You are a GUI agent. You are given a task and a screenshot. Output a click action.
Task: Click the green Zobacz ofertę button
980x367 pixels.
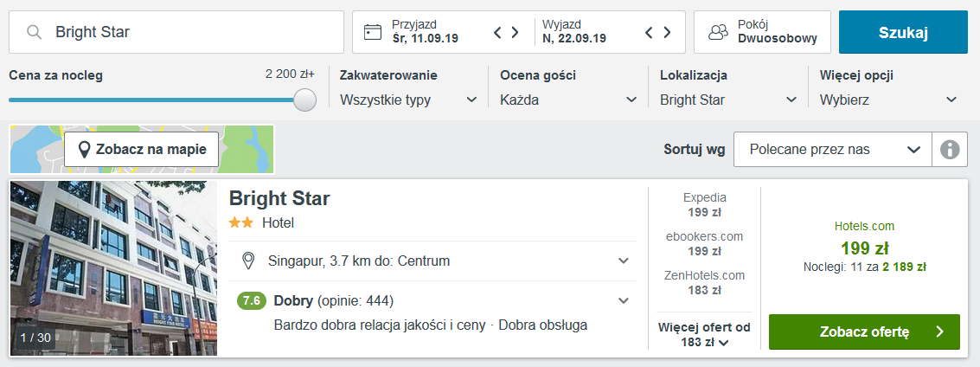tap(863, 332)
